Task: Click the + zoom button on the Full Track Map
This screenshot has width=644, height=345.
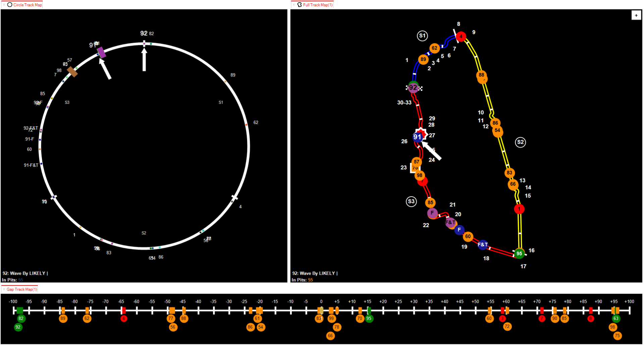Action: 636,15
